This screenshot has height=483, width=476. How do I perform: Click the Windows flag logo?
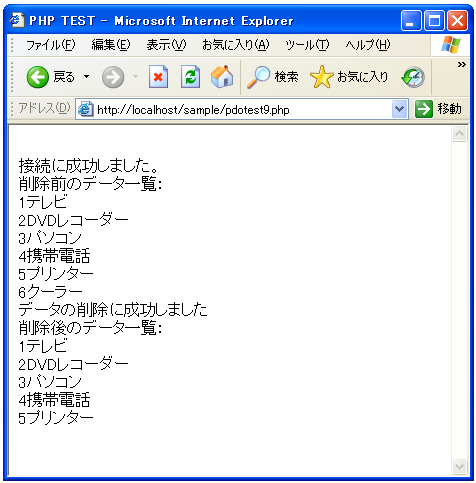[x=451, y=45]
